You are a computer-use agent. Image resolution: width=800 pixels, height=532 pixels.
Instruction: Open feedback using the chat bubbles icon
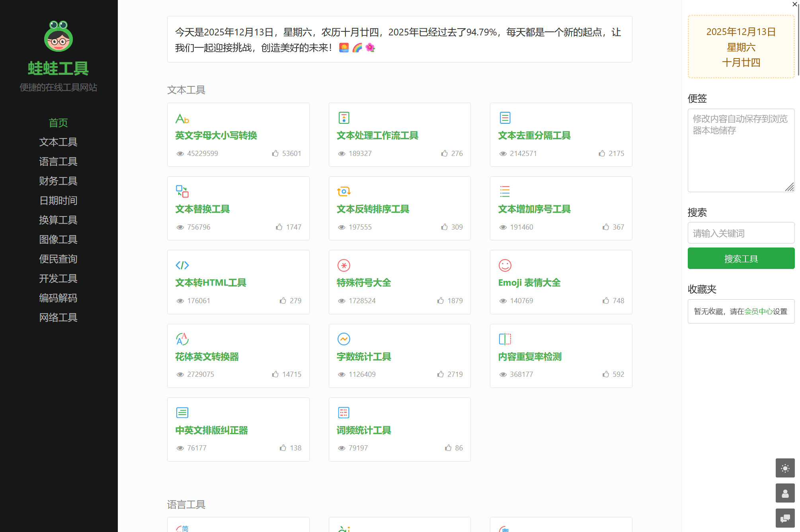tap(786, 518)
